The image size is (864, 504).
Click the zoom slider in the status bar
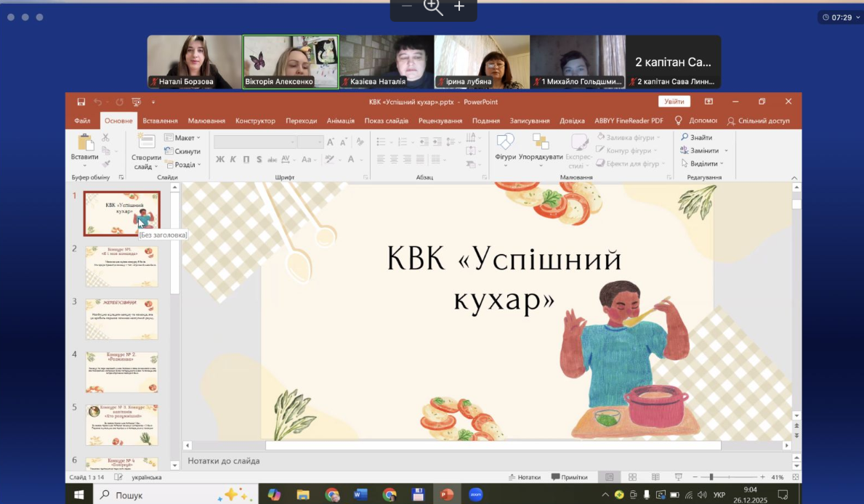click(711, 477)
